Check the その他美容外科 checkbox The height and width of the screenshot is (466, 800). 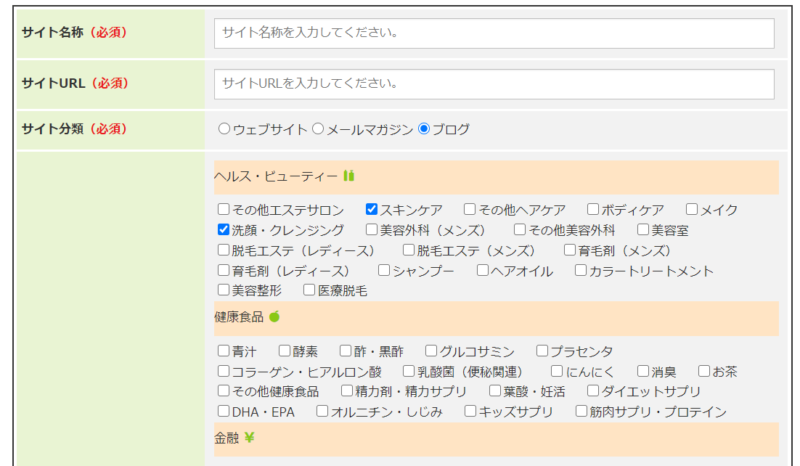[519, 229]
